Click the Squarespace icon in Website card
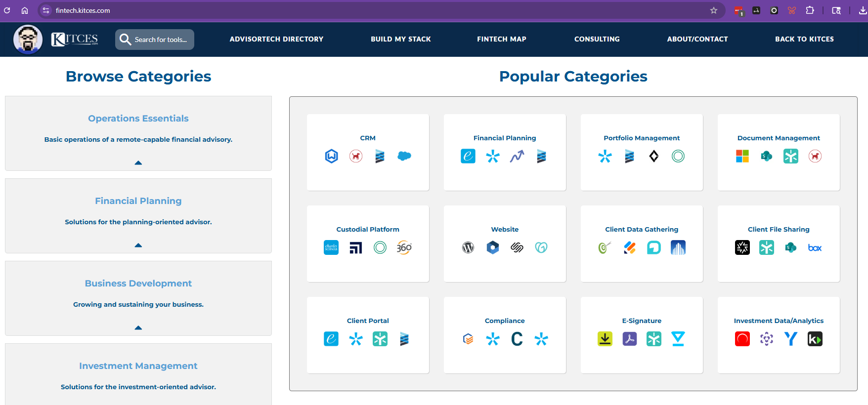The height and width of the screenshot is (405, 868). pos(517,247)
